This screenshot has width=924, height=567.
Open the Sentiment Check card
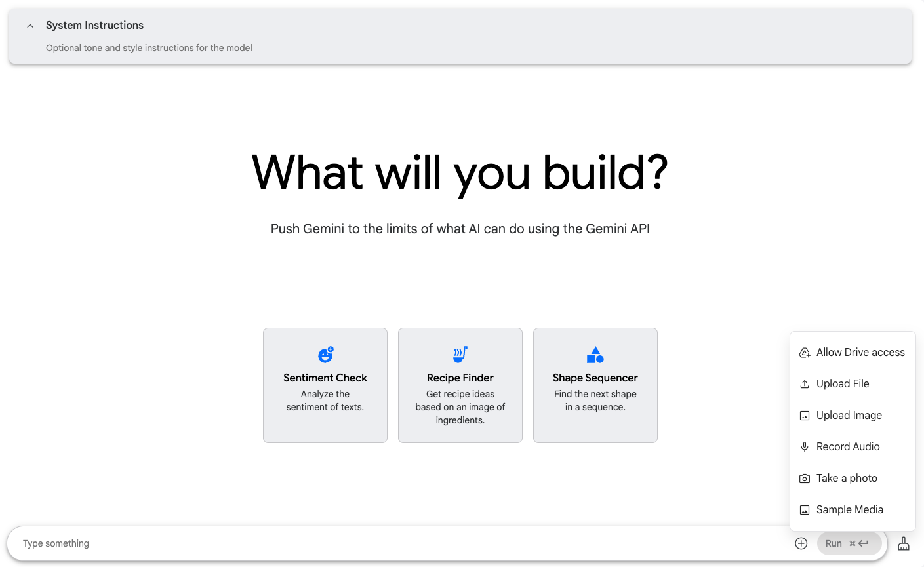[325, 385]
